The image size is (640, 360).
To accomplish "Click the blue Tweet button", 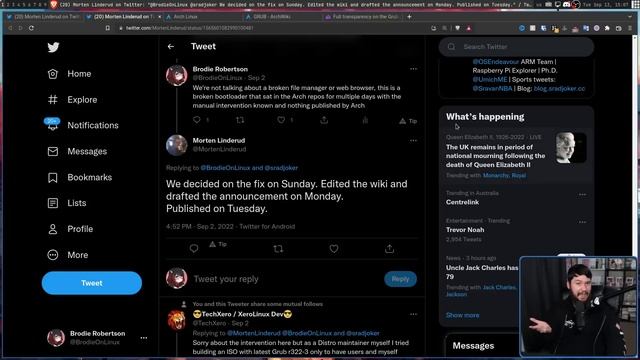I will click(92, 283).
